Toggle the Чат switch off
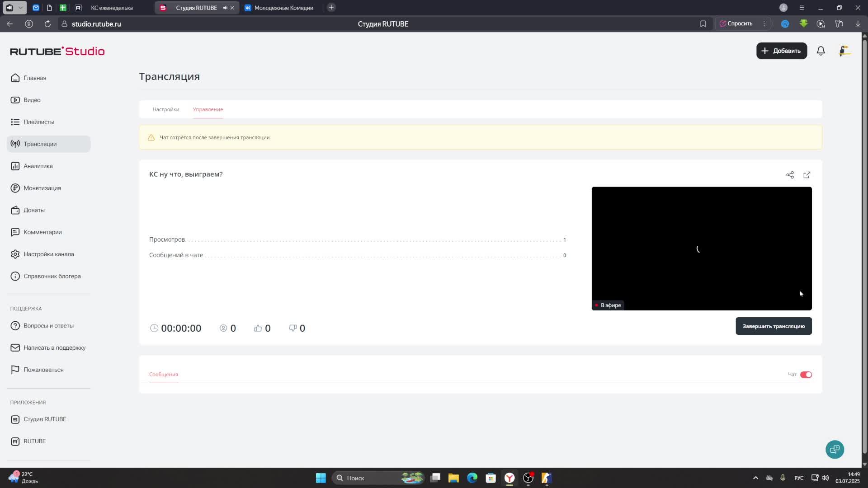Viewport: 868px width, 488px height. coord(806,375)
